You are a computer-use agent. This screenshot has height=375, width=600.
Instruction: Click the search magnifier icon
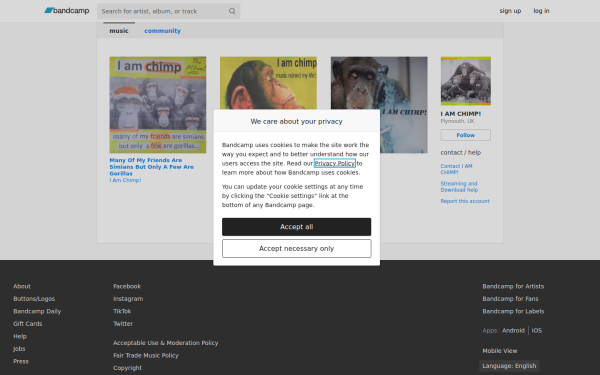pos(232,11)
